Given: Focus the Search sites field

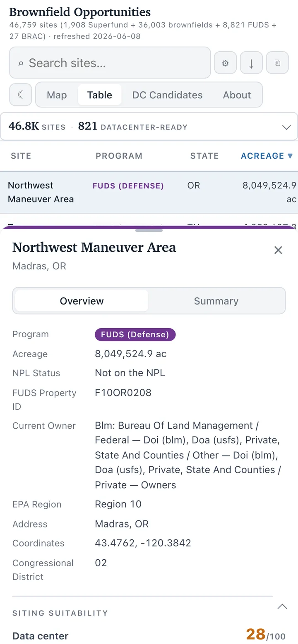Looking at the screenshot, I should pyautogui.click(x=110, y=63).
